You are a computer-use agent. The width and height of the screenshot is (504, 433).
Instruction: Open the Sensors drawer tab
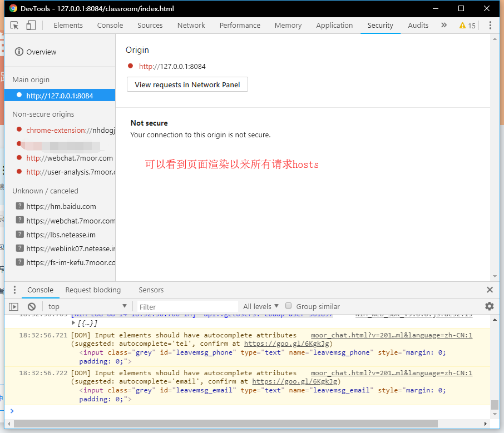tap(151, 290)
